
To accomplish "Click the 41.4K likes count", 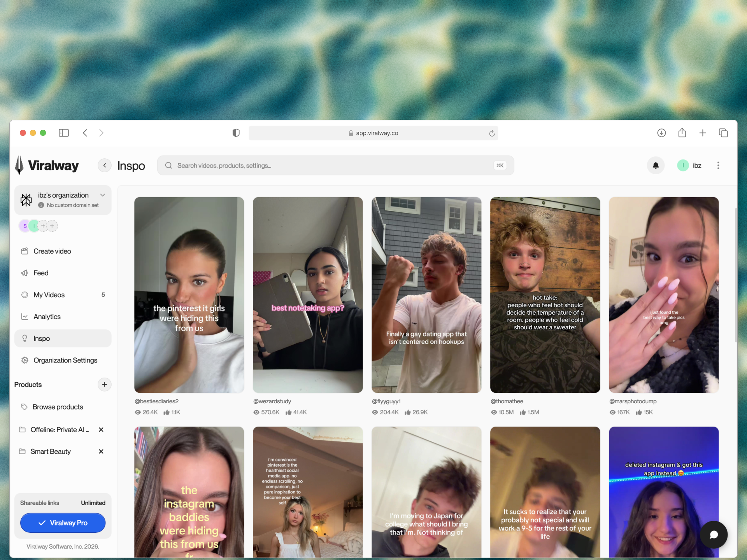I will [296, 412].
